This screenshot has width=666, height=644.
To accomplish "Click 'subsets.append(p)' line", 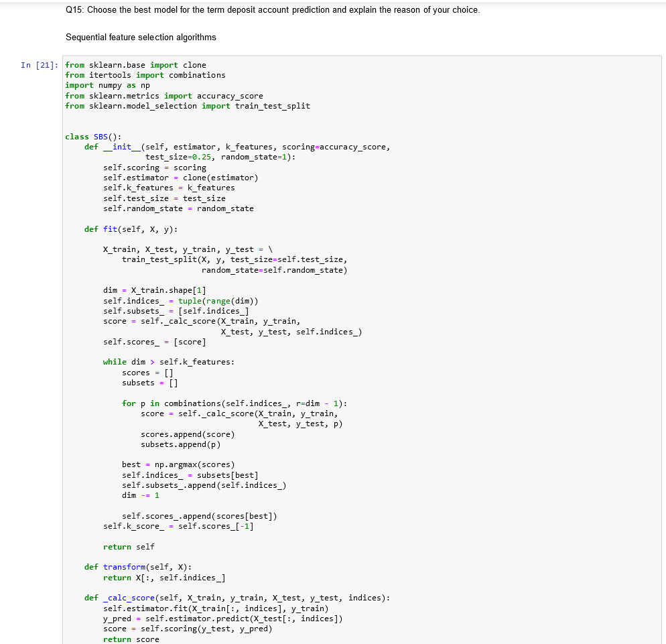I will tap(180, 445).
